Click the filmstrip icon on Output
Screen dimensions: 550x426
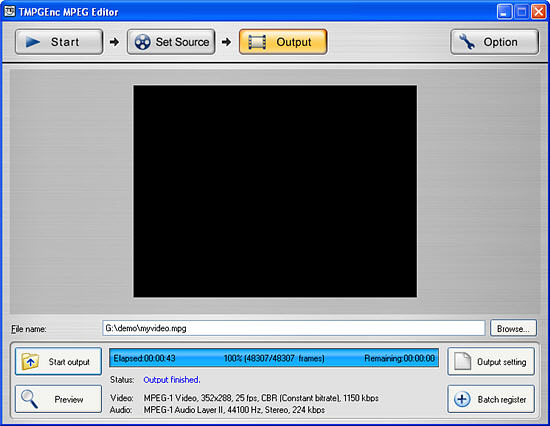click(257, 42)
